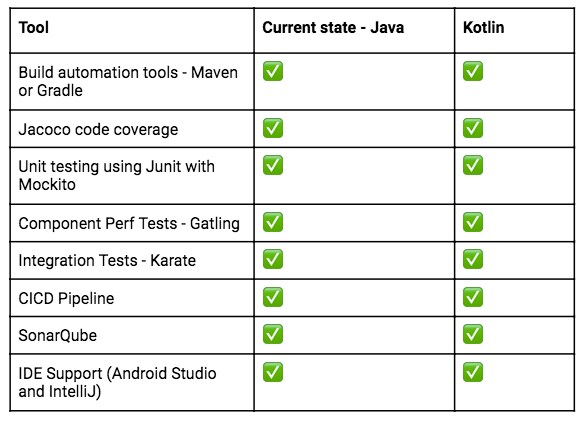Click Java checkmark for Integration Tests - Karate
The height and width of the screenshot is (423, 582).
coord(273,259)
